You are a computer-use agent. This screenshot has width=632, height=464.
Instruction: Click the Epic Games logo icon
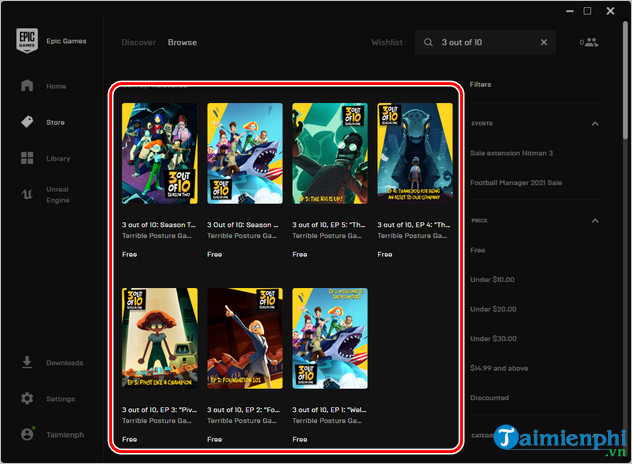click(x=27, y=40)
